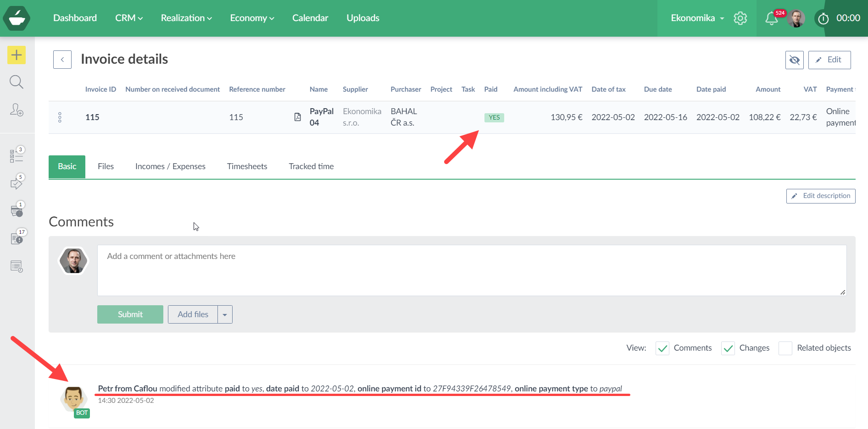The width and height of the screenshot is (868, 429).
Task: Open the Ekonomika account dropdown
Action: [697, 18]
